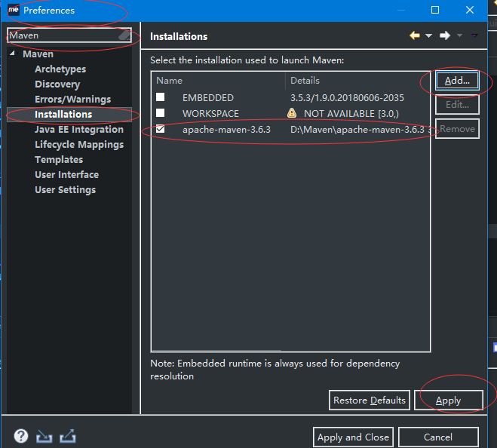Image resolution: width=497 pixels, height=448 pixels.
Task: Open the Discovery preference page
Action: pyautogui.click(x=57, y=84)
